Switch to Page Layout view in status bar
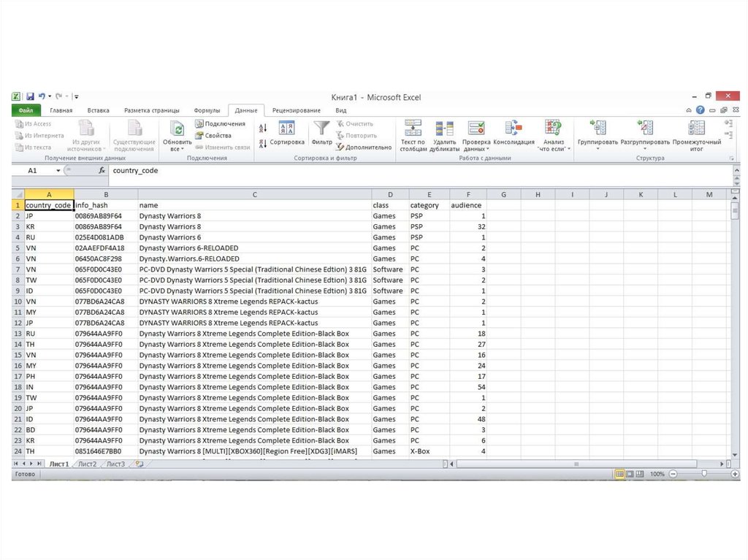Image resolution: width=748 pixels, height=560 pixels. (x=630, y=474)
